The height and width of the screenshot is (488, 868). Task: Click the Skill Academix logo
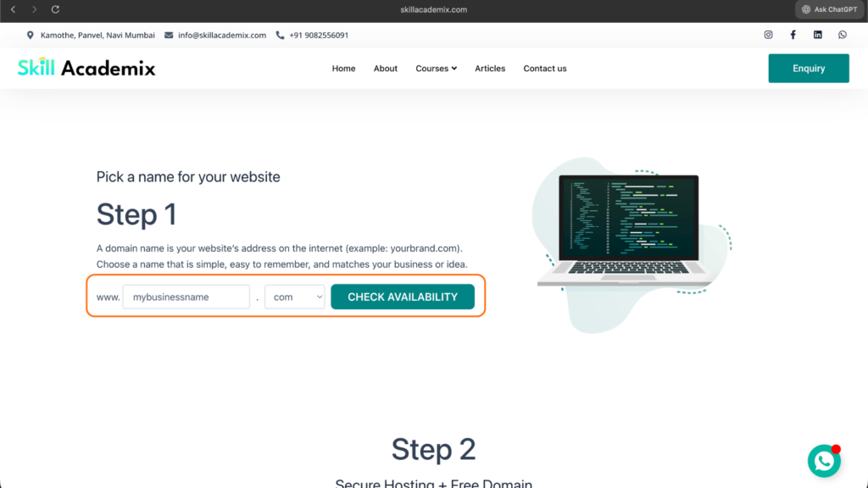86,68
